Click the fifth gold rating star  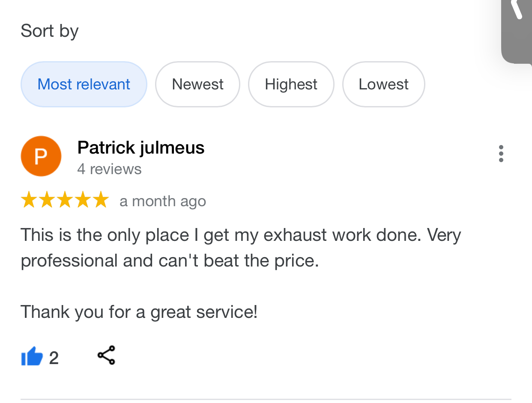[101, 200]
